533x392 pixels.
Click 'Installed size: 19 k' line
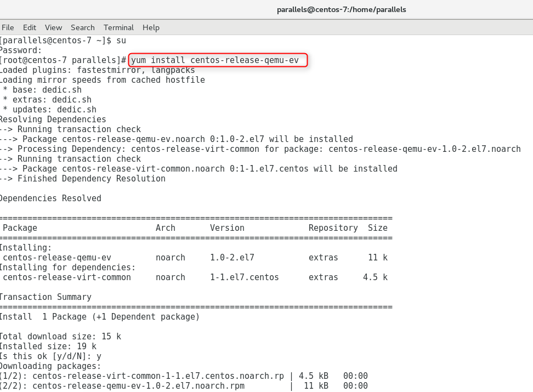tap(48, 346)
